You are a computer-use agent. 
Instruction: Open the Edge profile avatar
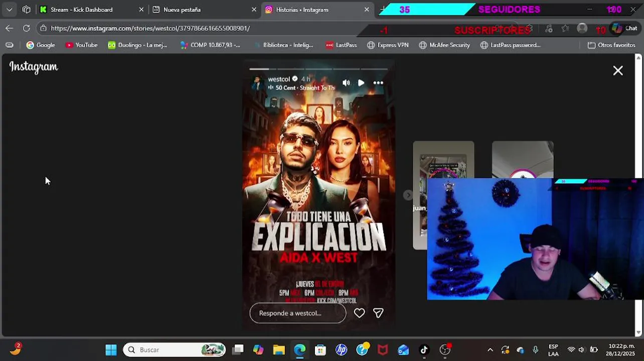(582, 29)
